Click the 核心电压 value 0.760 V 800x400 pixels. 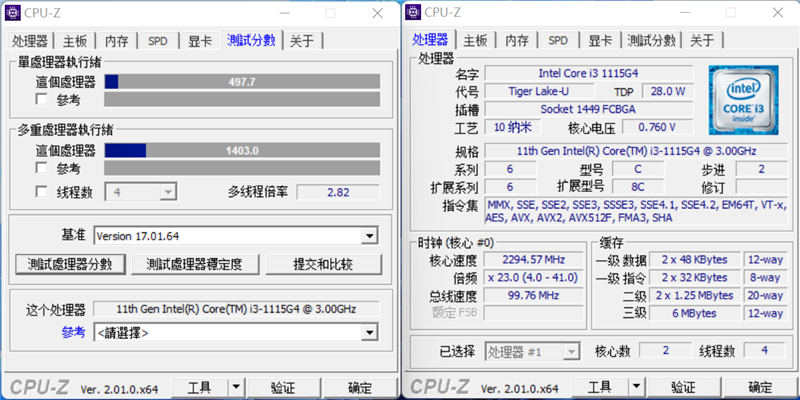pyautogui.click(x=657, y=127)
